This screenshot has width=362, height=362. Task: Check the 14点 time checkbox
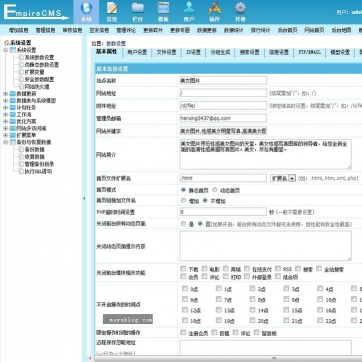pos(252,310)
